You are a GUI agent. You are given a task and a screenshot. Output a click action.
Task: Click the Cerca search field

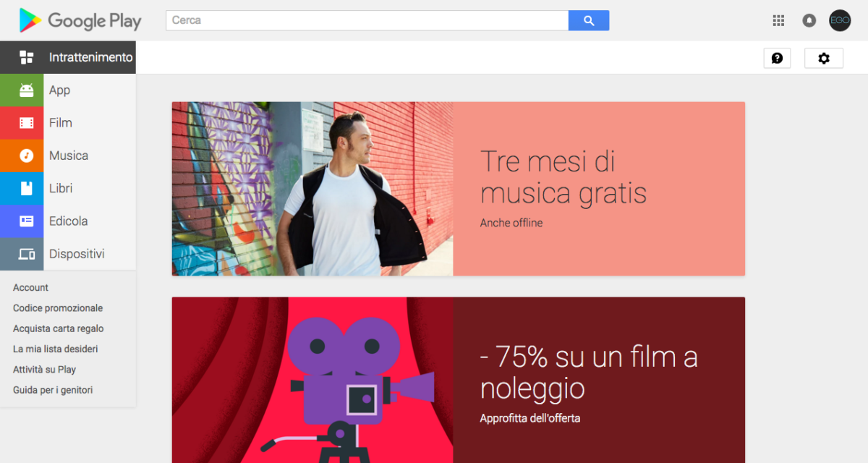(x=367, y=20)
